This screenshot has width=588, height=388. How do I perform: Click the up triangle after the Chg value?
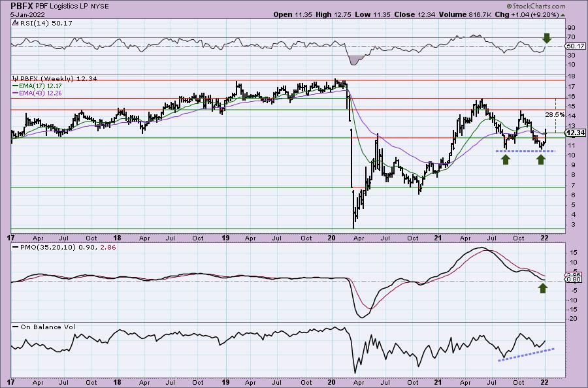click(x=563, y=15)
